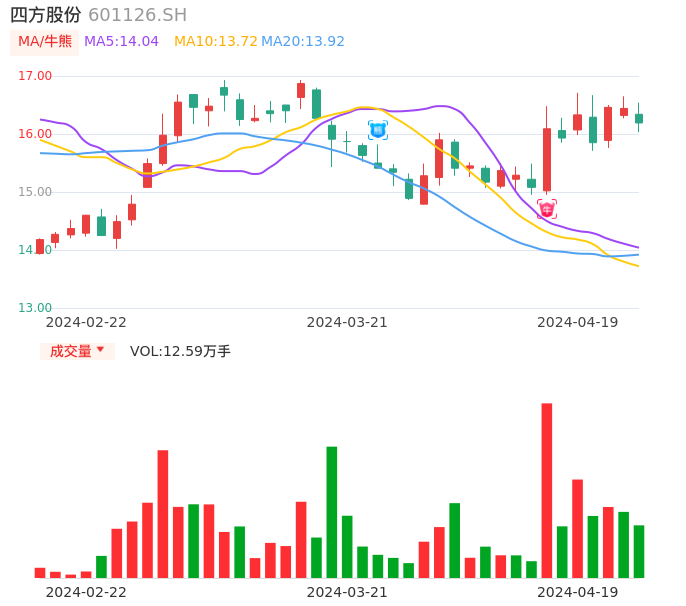Click the pink bull marker icon on chart
The image size is (686, 606).
point(546,209)
